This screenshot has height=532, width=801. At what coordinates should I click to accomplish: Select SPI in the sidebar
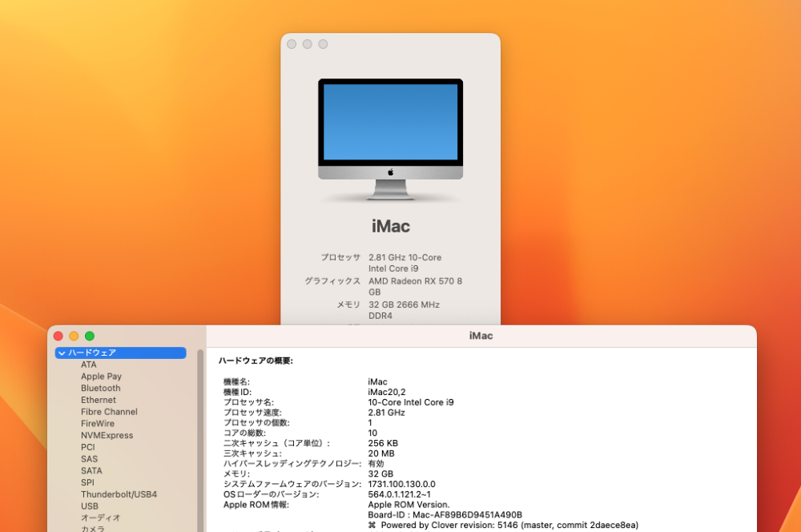pyautogui.click(x=87, y=482)
